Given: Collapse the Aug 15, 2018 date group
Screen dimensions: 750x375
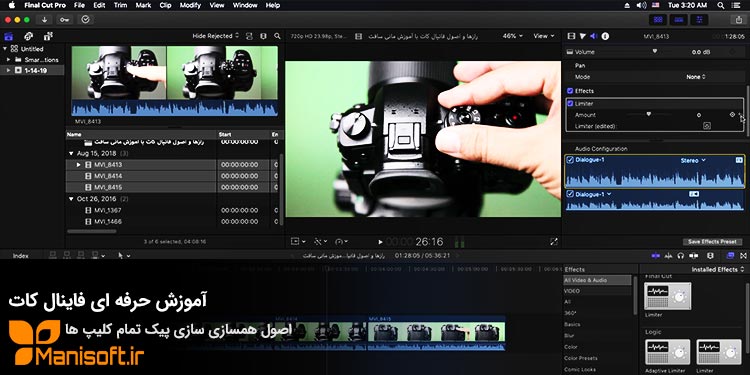Looking at the screenshot, I should click(71, 154).
